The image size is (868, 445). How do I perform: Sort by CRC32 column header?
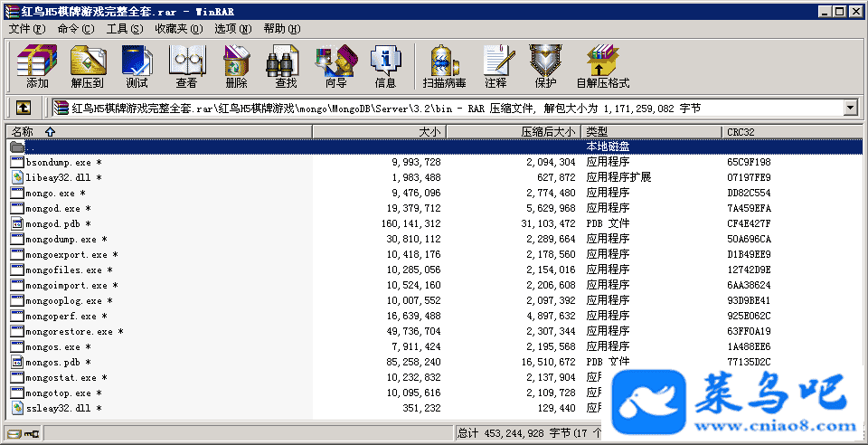point(793,132)
